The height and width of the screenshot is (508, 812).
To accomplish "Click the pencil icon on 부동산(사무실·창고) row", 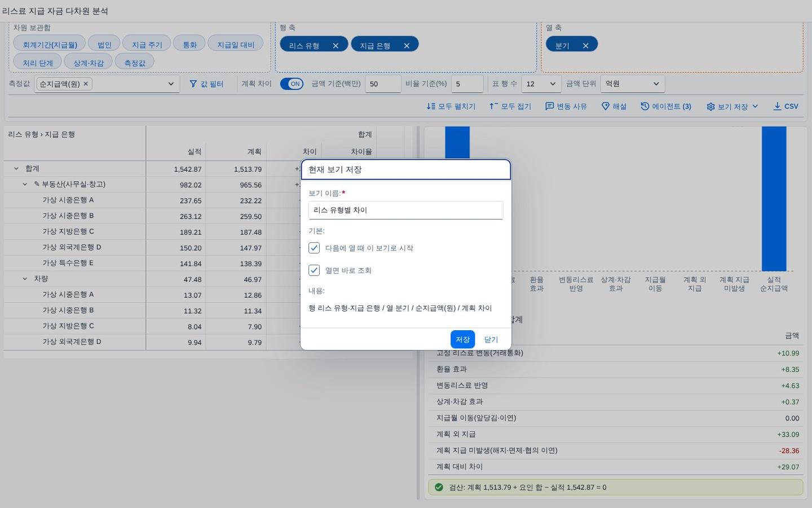I will click(37, 184).
